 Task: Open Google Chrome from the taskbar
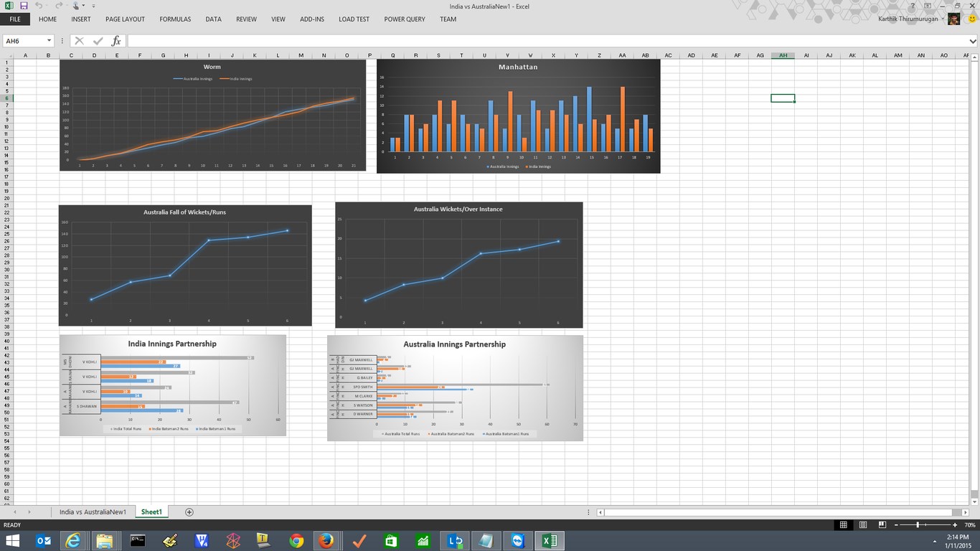pyautogui.click(x=296, y=540)
